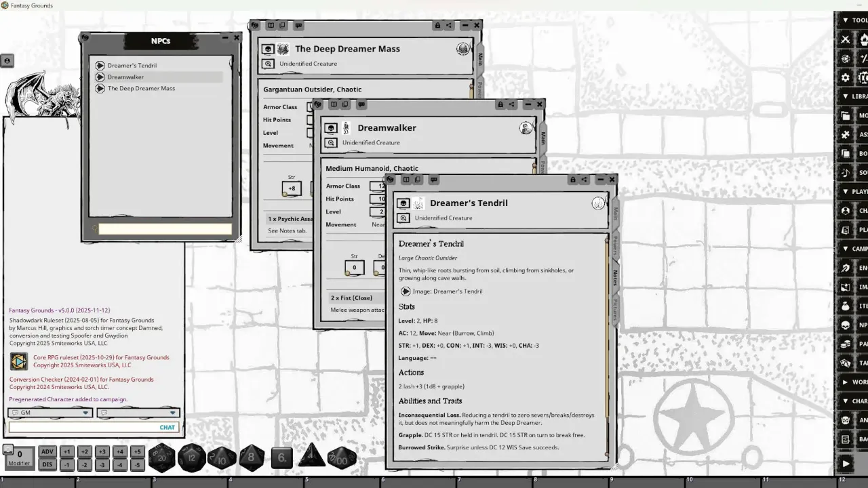Click the user icon at the left edge

pos(7,61)
